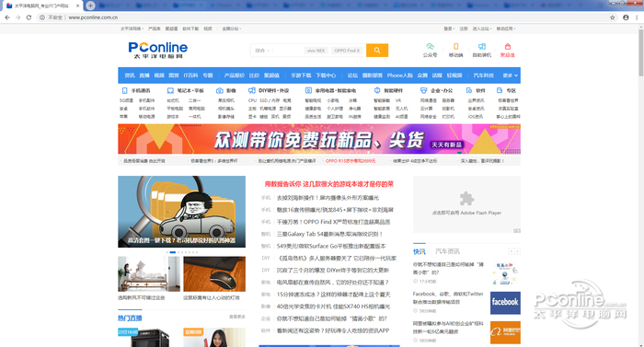Open 直播 in the blue navigation bar

click(144, 75)
